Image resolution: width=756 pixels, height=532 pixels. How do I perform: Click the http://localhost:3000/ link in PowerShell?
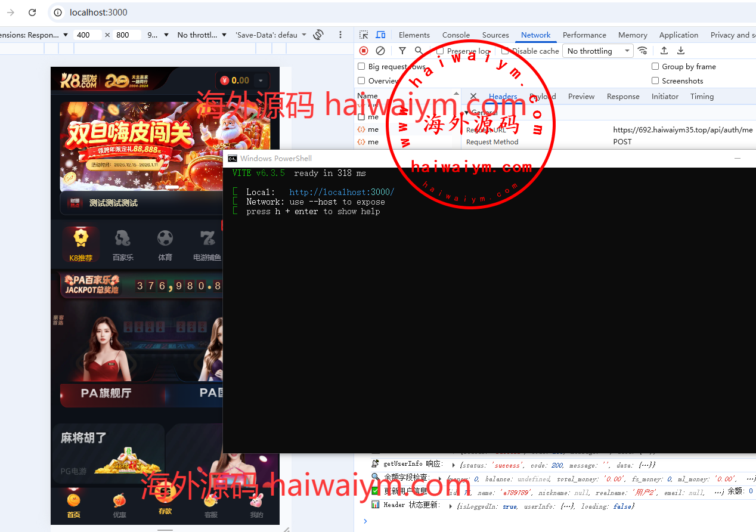point(342,192)
